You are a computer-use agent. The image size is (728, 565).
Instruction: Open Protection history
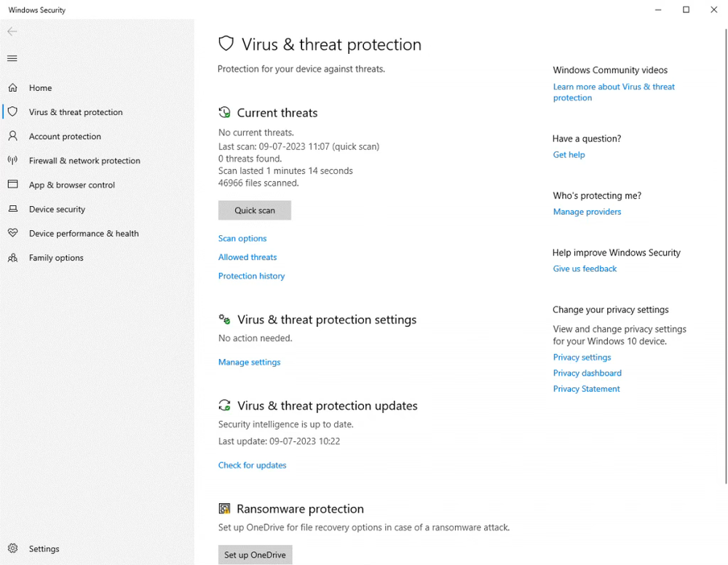251,276
